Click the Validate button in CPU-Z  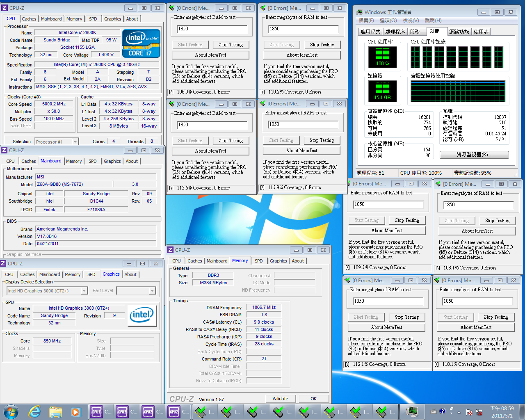coord(280,399)
